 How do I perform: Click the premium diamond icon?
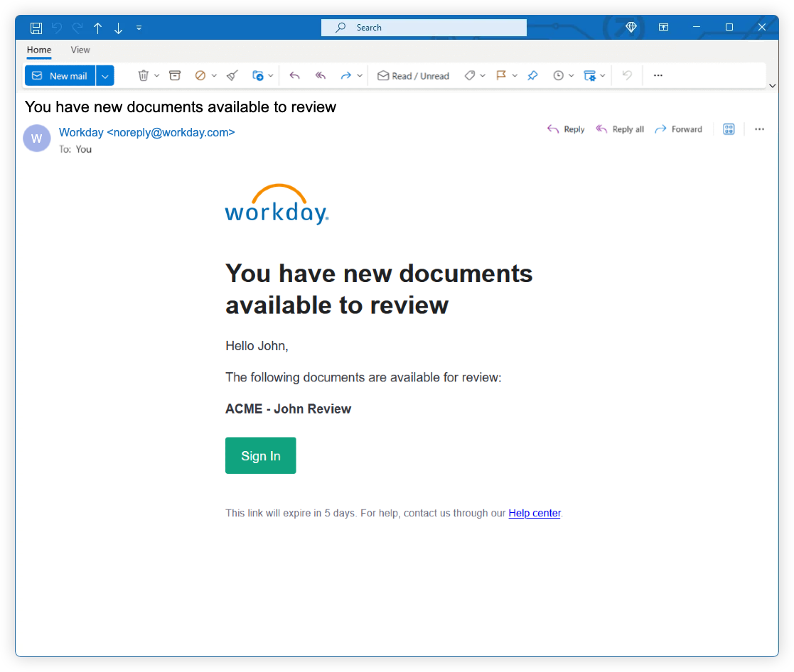(x=631, y=27)
